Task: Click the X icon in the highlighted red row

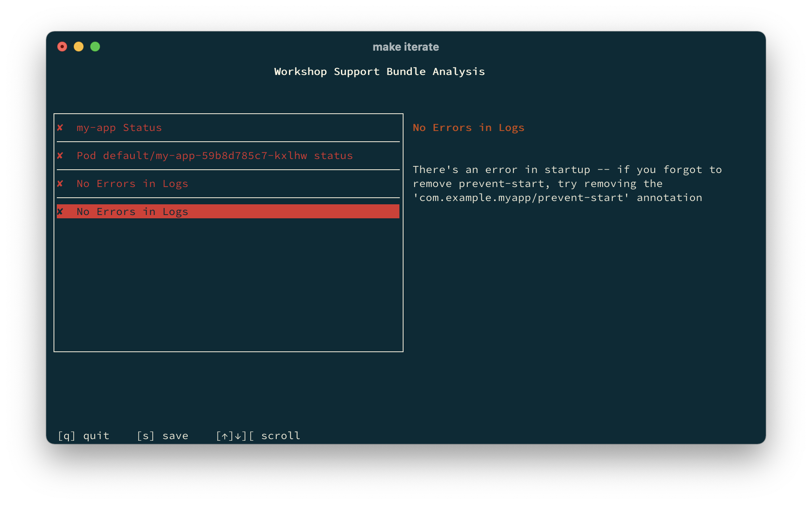Action: coord(60,212)
